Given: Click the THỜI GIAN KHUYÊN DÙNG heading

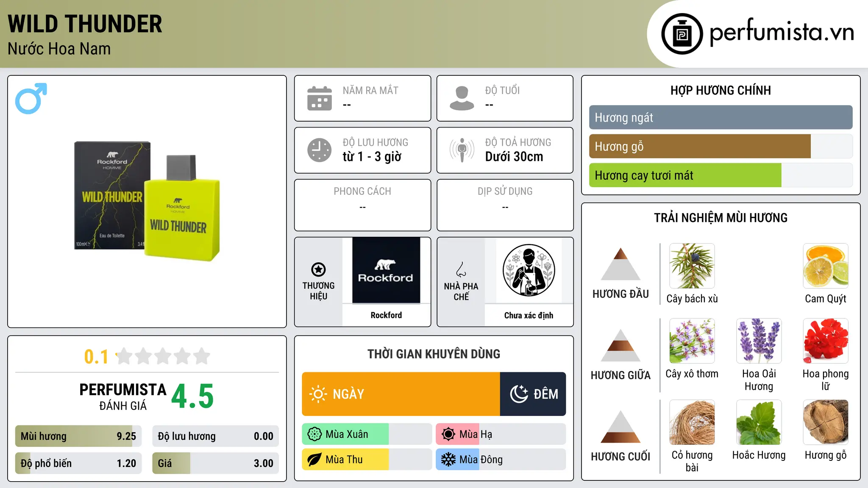Looking at the screenshot, I should tap(434, 354).
